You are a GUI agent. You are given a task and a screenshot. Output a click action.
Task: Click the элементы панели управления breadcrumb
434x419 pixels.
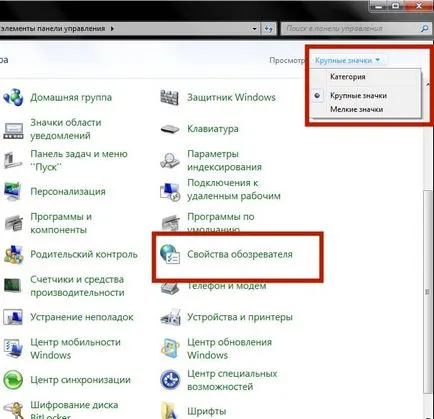(x=53, y=29)
